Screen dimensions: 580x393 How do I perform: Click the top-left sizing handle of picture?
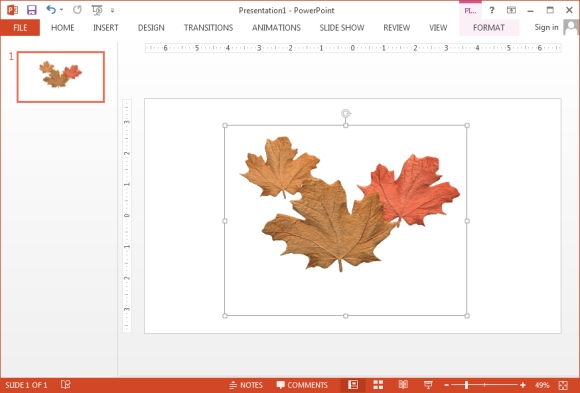(225, 125)
